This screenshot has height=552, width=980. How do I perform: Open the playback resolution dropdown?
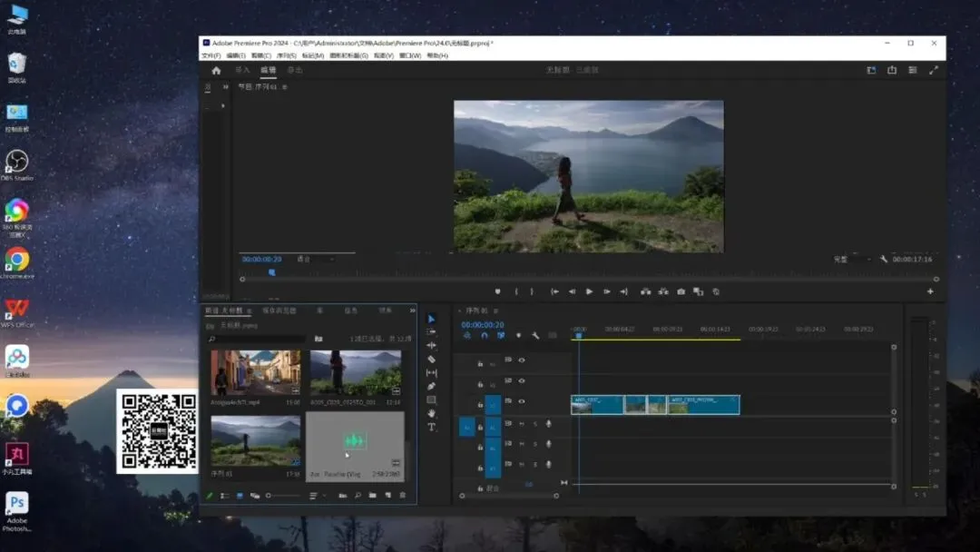tap(853, 260)
